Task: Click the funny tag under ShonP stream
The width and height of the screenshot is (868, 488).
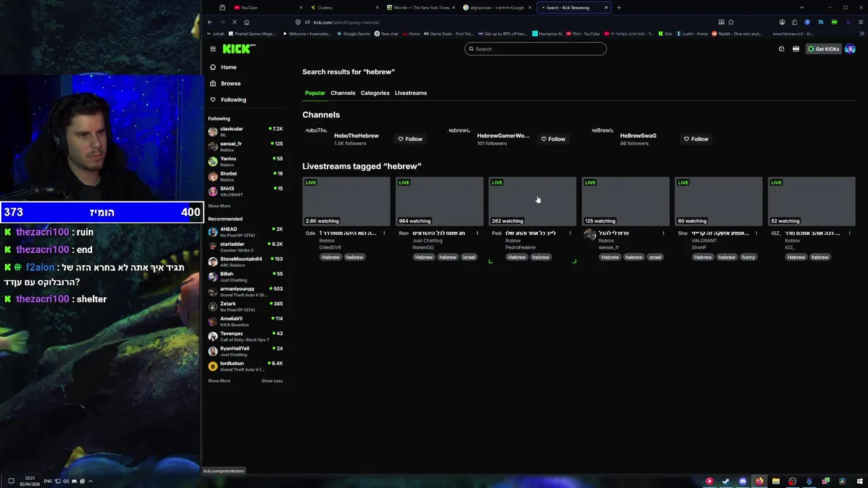Action: pos(749,258)
